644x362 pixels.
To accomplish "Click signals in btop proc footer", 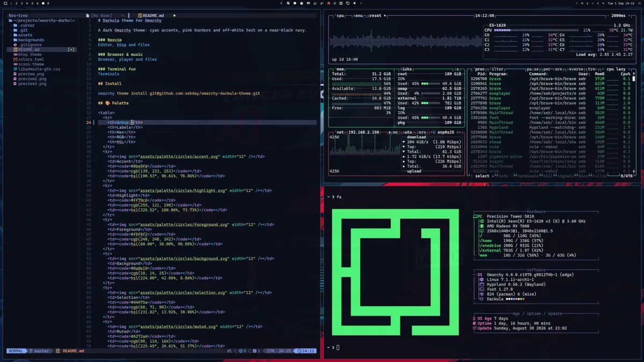I will point(565,176).
